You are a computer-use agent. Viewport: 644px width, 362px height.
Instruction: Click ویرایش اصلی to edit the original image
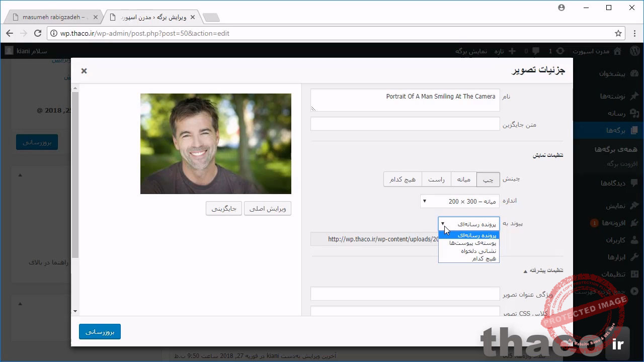coord(267,208)
